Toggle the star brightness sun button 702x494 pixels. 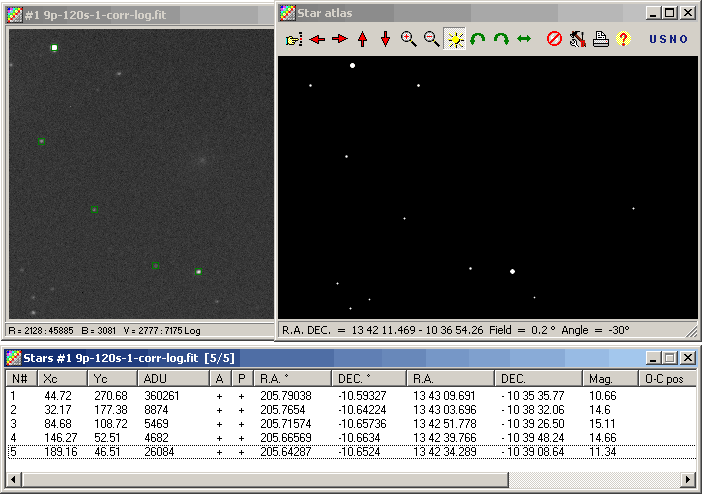tap(455, 39)
